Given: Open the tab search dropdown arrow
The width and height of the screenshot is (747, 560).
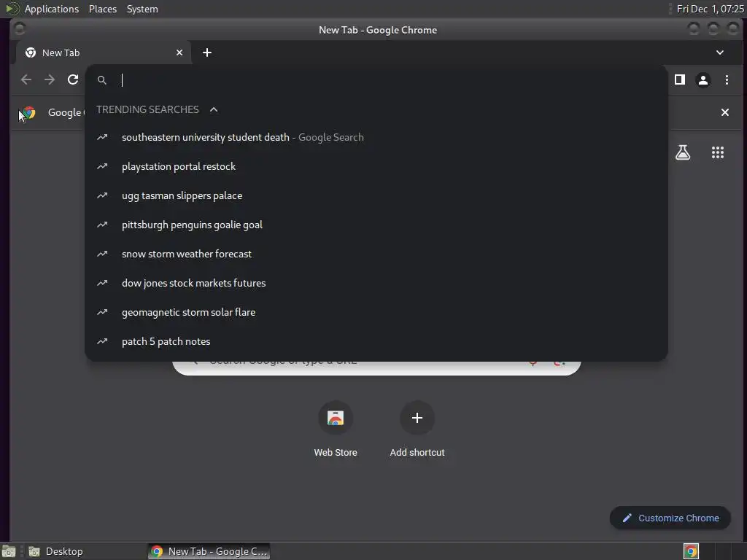Looking at the screenshot, I should (x=720, y=52).
